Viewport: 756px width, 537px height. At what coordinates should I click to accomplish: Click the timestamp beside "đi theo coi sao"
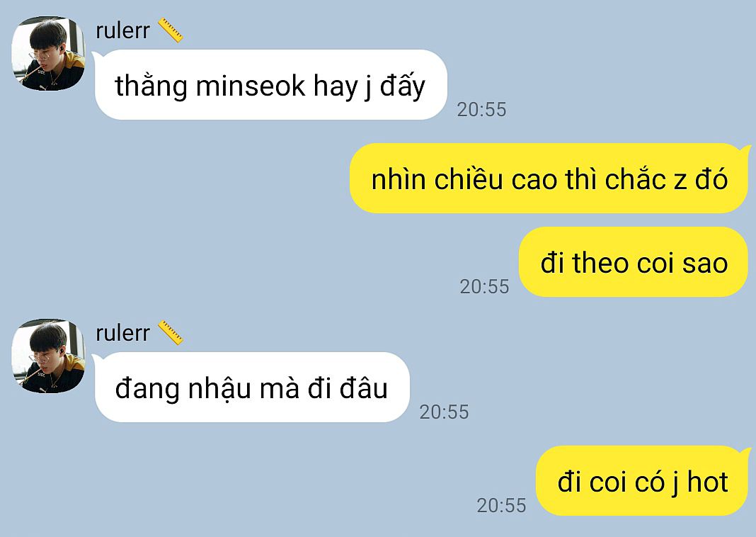tap(484, 287)
